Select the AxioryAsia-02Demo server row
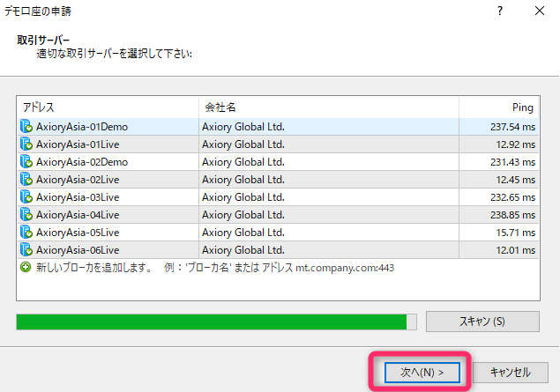Image resolution: width=560 pixels, height=392 pixels. click(278, 162)
